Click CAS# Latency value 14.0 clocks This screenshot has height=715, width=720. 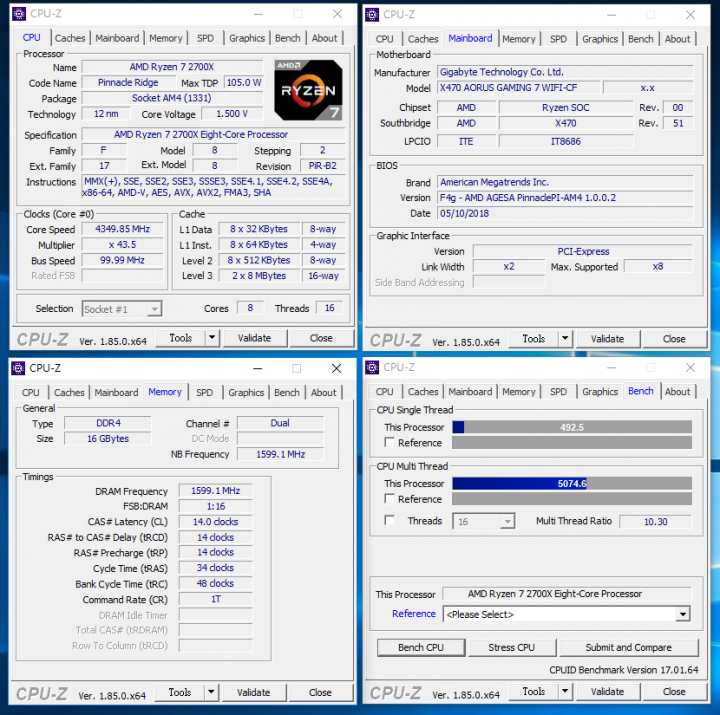[x=215, y=522]
